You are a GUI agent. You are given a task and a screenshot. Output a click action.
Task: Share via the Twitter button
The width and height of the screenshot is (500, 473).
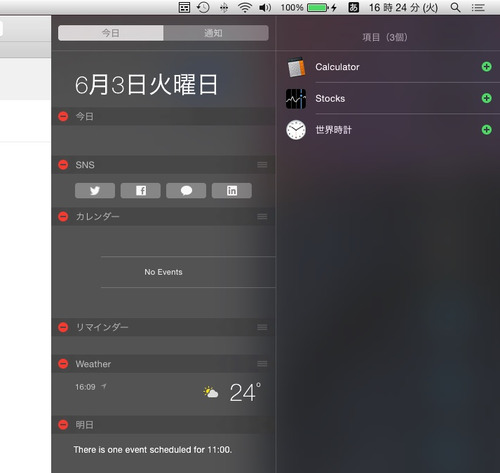pyautogui.click(x=95, y=191)
